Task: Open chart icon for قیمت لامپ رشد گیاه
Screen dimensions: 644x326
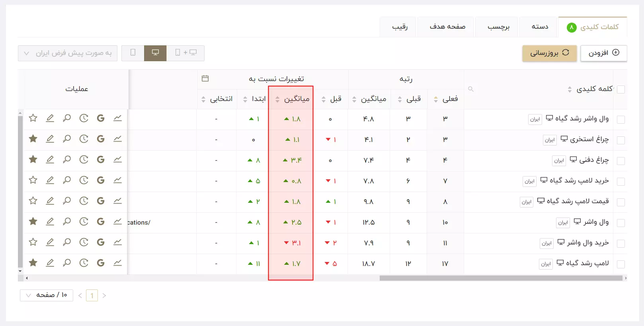Action: pyautogui.click(x=117, y=201)
